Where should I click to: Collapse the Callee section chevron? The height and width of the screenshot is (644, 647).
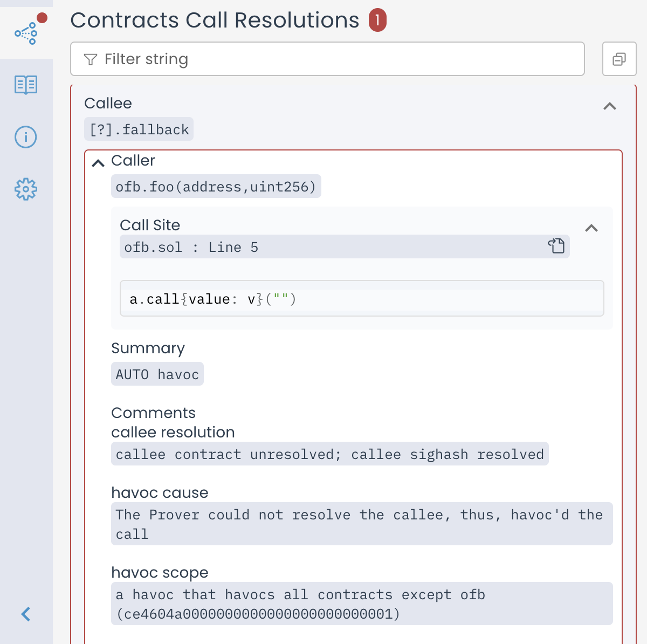[x=610, y=106]
